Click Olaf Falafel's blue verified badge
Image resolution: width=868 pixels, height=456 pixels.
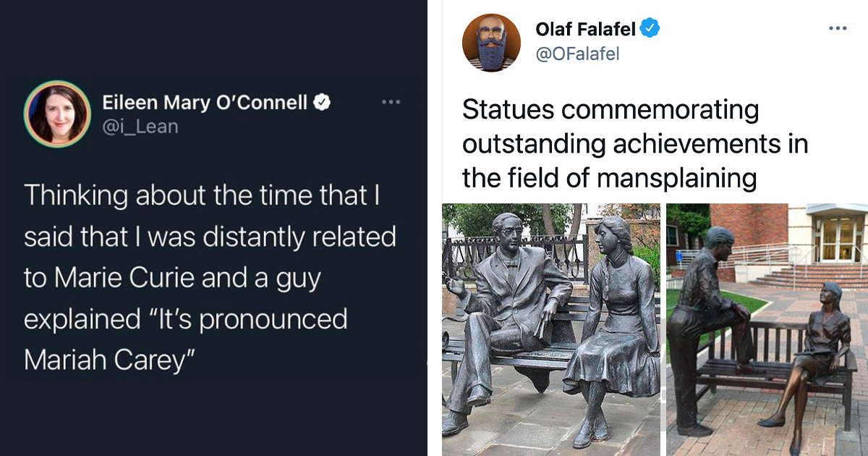(x=650, y=28)
